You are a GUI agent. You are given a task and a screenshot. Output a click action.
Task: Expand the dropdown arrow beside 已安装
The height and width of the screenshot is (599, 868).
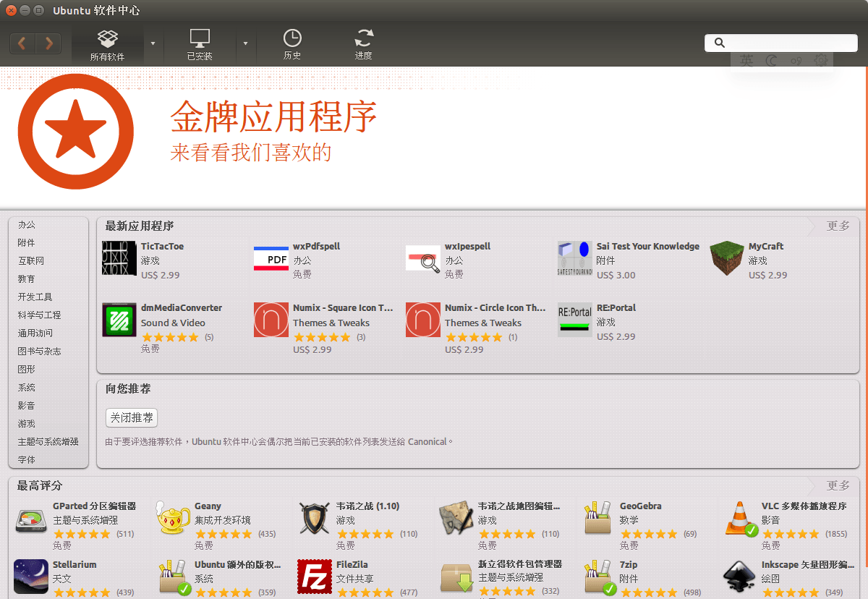pyautogui.click(x=245, y=44)
